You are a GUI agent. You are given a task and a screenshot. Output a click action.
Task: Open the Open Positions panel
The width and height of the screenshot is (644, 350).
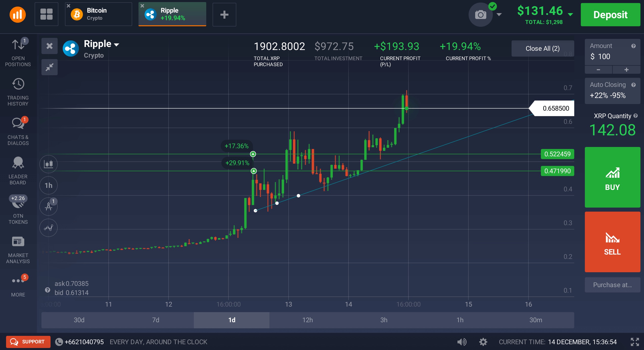pyautogui.click(x=18, y=53)
